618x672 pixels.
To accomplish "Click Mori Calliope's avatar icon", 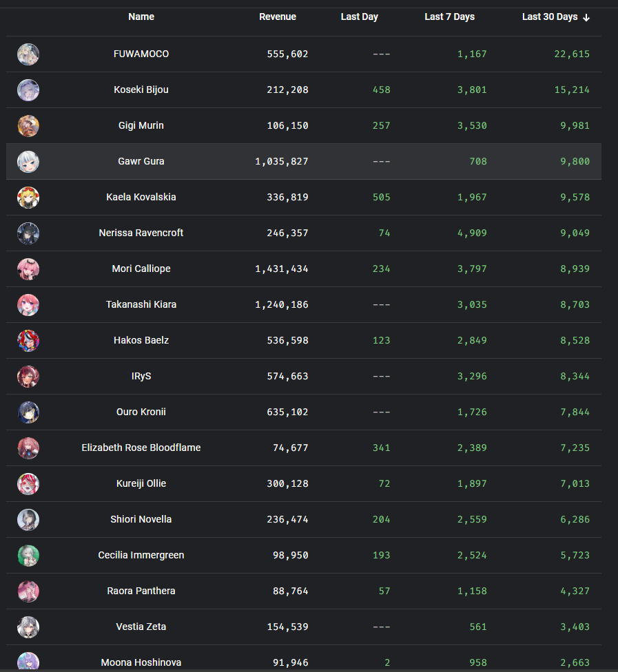I will coord(28,269).
